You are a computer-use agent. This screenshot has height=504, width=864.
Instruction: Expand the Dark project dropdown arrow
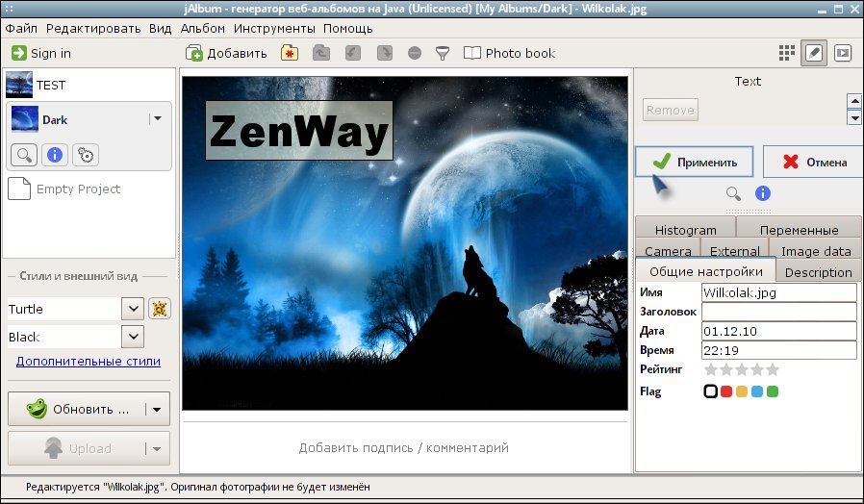point(158,118)
